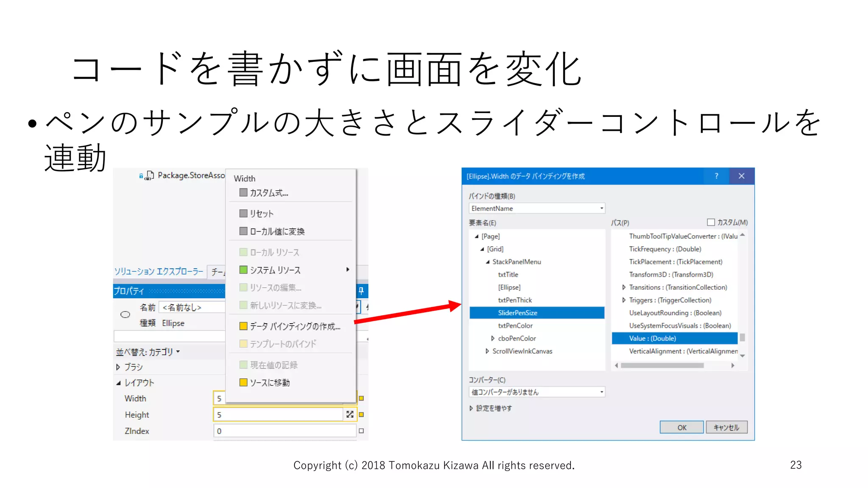Image resolution: width=868 pixels, height=488 pixels.
Task: Open the 並べ替え: カテゴリ sort dropdown
Action: 148,352
